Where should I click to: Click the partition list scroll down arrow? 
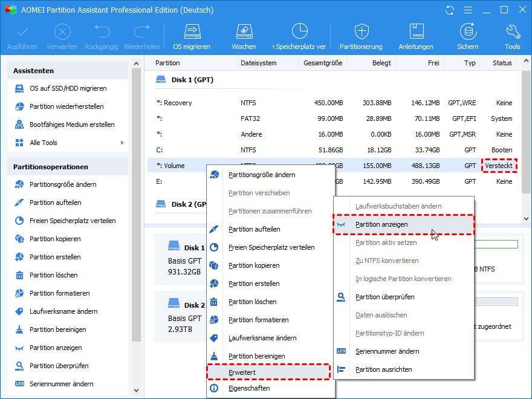click(x=526, y=219)
